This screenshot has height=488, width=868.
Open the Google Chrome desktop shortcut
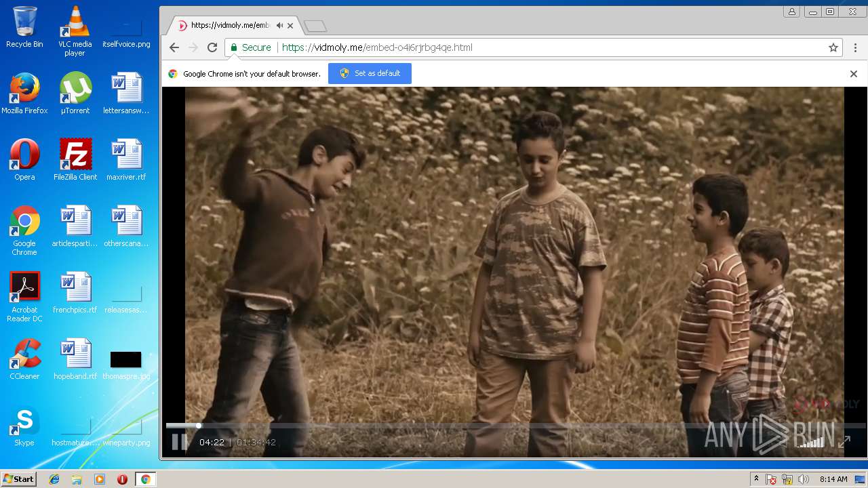coord(24,230)
